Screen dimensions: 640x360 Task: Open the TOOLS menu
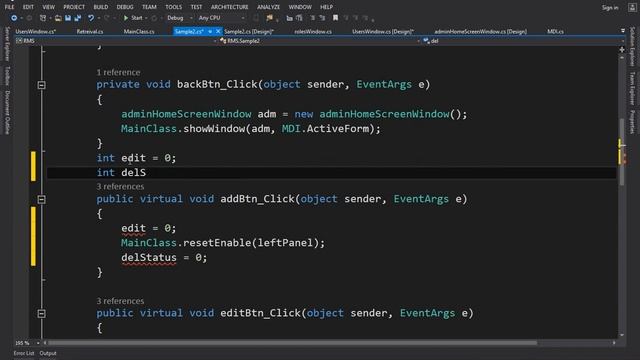173,7
